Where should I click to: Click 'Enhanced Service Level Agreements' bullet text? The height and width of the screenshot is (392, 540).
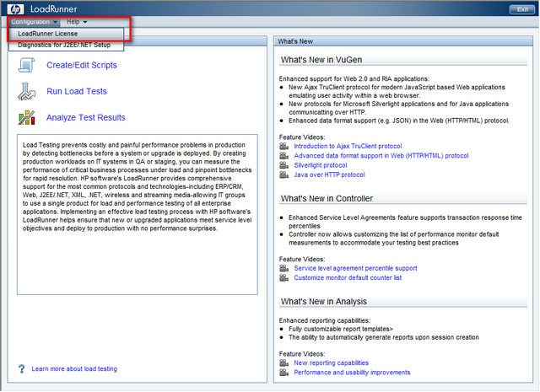point(405,222)
